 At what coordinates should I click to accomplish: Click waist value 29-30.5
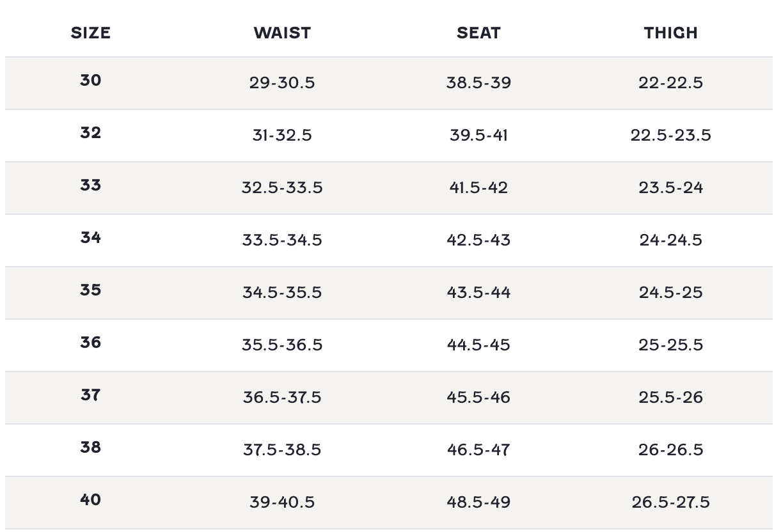click(282, 83)
